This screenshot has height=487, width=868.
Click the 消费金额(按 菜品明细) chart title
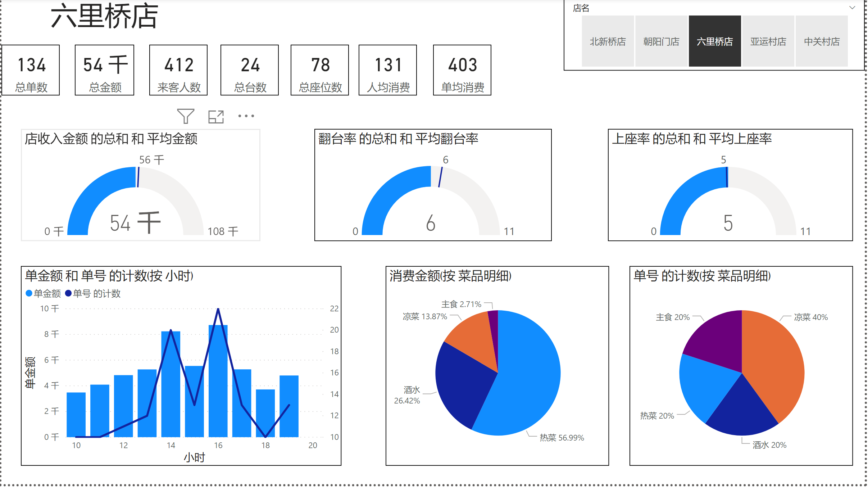coord(451,276)
